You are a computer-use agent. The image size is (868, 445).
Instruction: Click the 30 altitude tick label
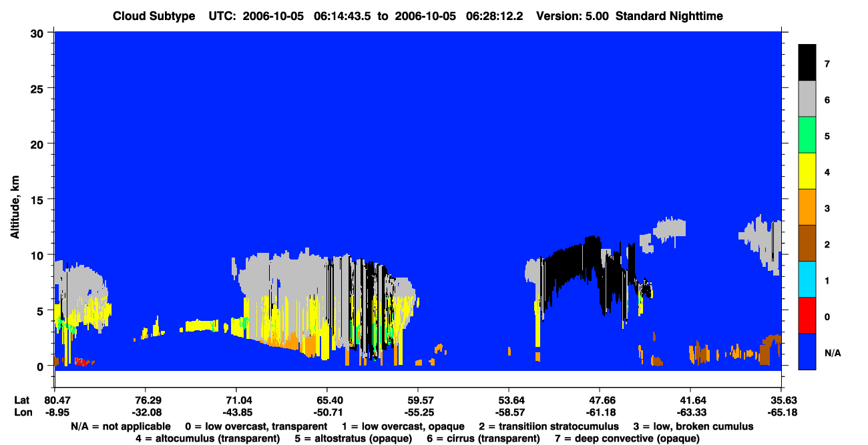39,32
